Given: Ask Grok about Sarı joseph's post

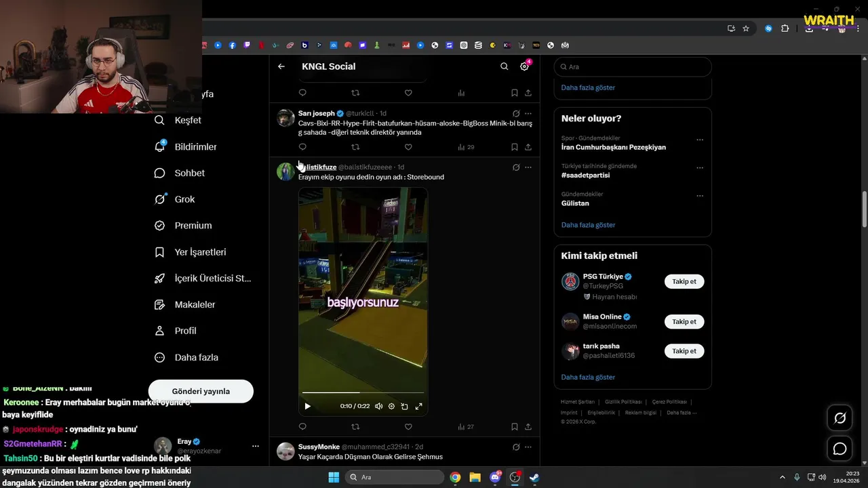Looking at the screenshot, I should point(516,113).
